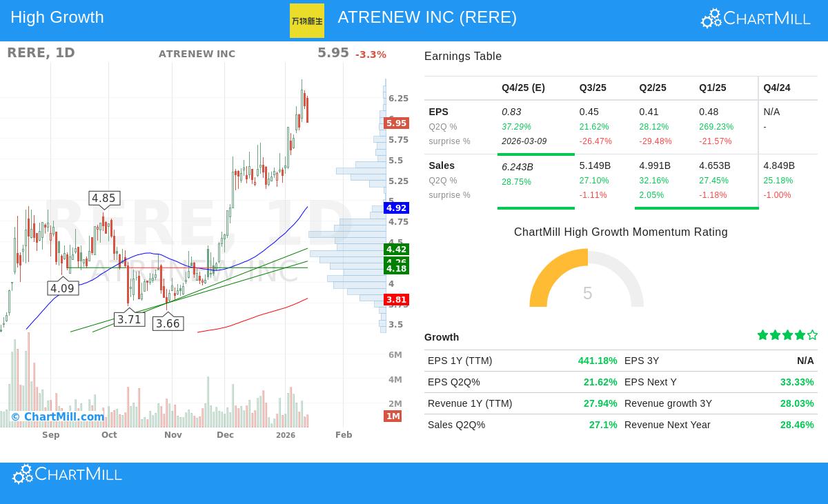The height and width of the screenshot is (504, 828).
Task: Click the ChartMill gear logo top right
Action: (711, 18)
